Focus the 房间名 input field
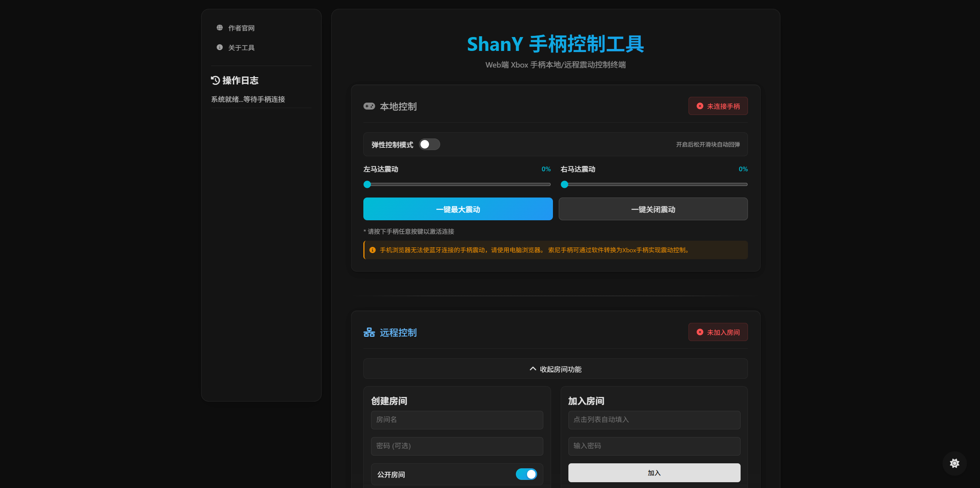This screenshot has width=980, height=488. pos(457,420)
